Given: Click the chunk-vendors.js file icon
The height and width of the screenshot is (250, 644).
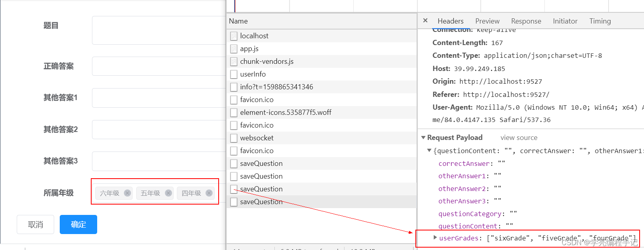Looking at the screenshot, I should coord(234,61).
